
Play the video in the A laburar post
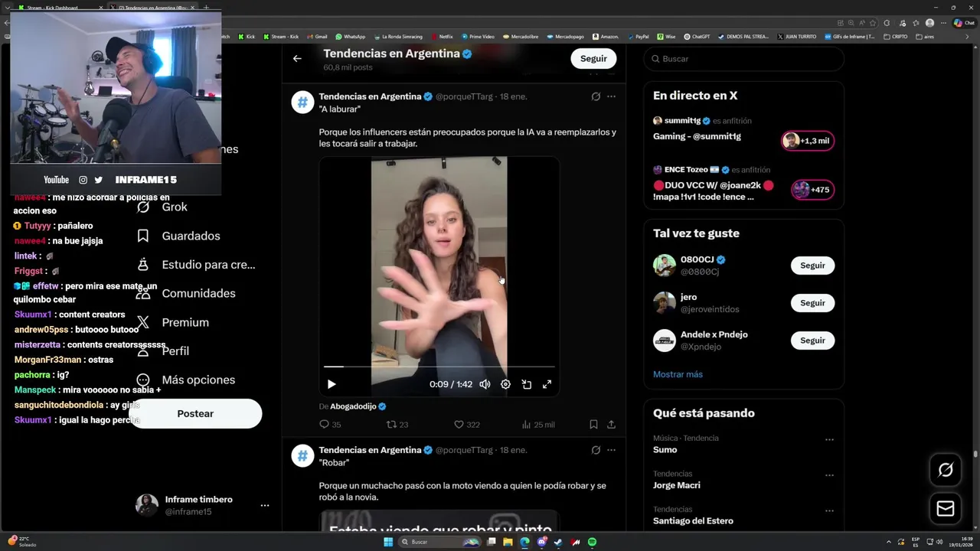click(x=332, y=384)
